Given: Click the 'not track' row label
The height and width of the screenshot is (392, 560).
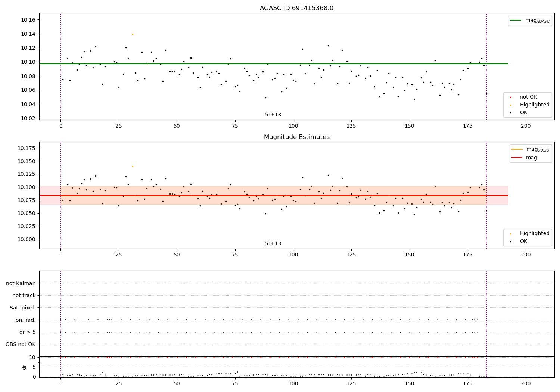Looking at the screenshot, I should pyautogui.click(x=24, y=296).
